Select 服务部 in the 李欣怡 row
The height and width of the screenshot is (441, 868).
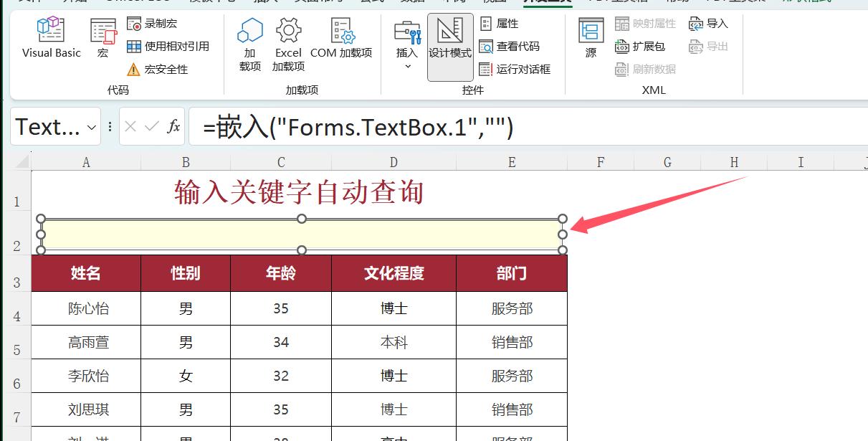click(x=512, y=376)
